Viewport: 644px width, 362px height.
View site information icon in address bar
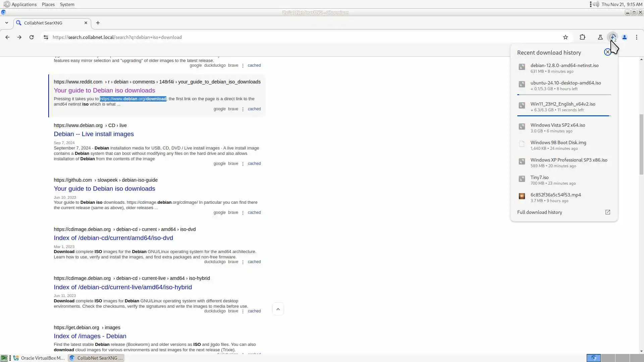(x=46, y=37)
